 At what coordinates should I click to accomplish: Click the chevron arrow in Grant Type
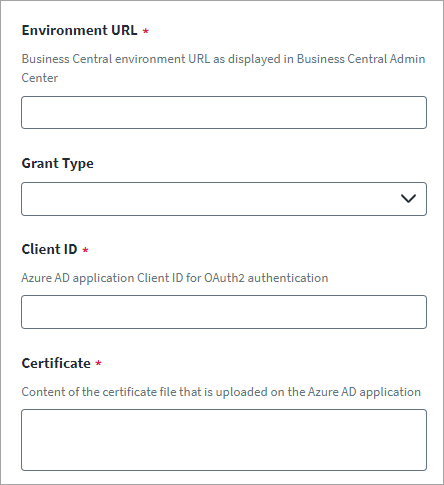click(x=408, y=199)
